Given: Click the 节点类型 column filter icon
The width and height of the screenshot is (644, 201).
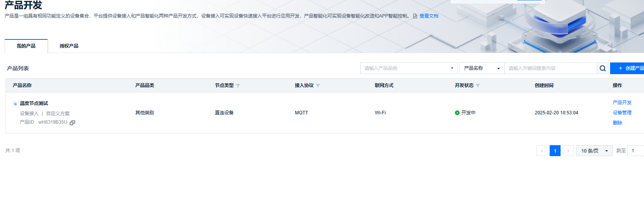Looking at the screenshot, I should pyautogui.click(x=238, y=85).
